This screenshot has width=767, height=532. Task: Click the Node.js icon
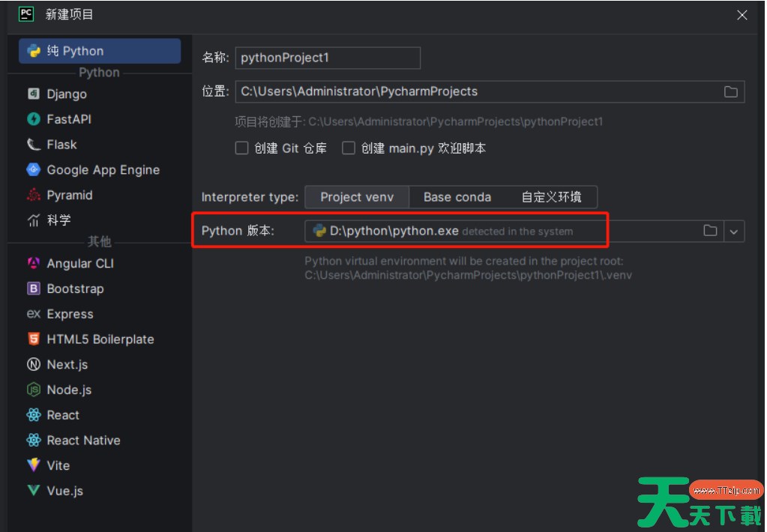(x=33, y=390)
